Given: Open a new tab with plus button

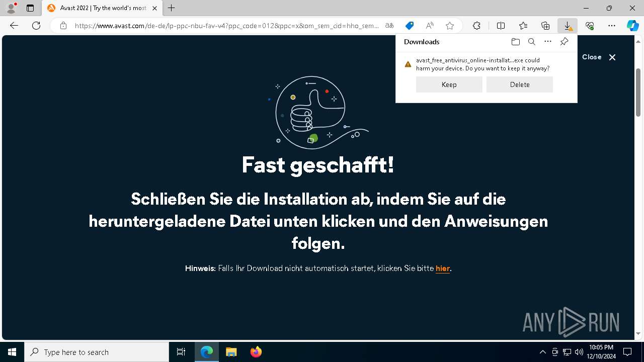Looking at the screenshot, I should [x=172, y=8].
